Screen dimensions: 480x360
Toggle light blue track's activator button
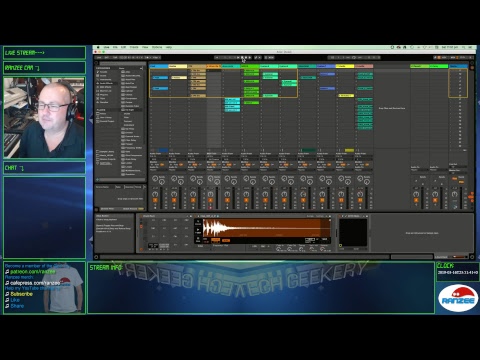pyautogui.click(x=155, y=200)
